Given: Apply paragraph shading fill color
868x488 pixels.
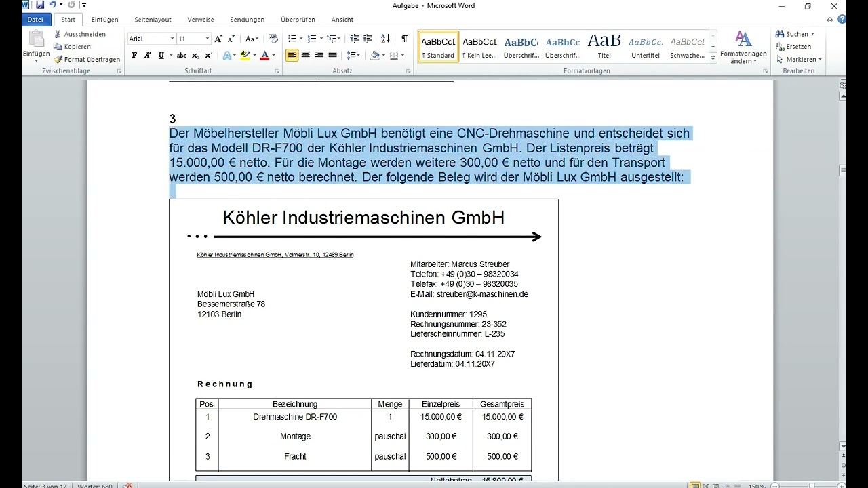Looking at the screenshot, I should [374, 56].
